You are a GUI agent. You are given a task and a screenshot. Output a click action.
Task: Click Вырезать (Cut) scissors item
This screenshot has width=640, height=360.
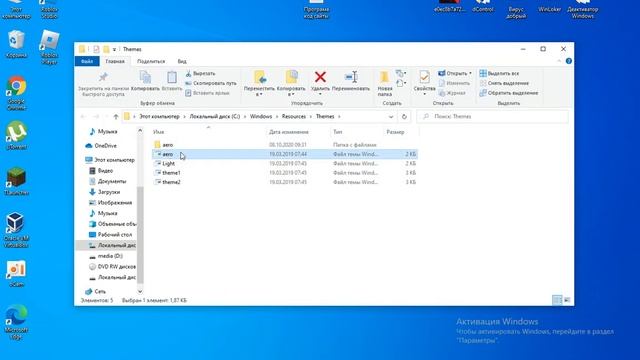click(200, 73)
